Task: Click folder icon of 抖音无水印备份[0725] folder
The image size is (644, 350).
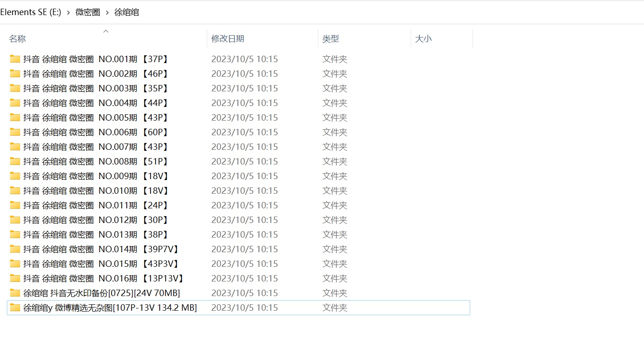Action: click(x=15, y=293)
